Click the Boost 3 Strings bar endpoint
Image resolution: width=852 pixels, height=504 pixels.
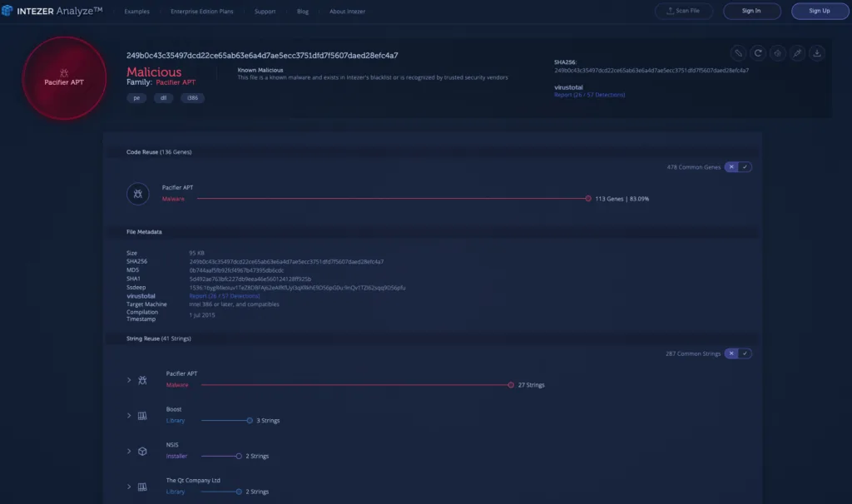click(x=250, y=421)
